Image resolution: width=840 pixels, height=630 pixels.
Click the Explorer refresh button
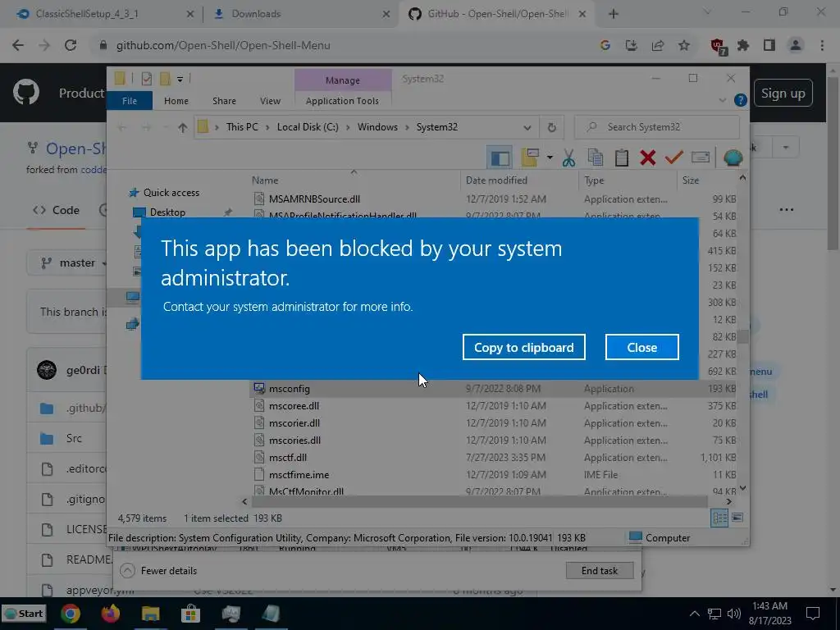(x=552, y=127)
